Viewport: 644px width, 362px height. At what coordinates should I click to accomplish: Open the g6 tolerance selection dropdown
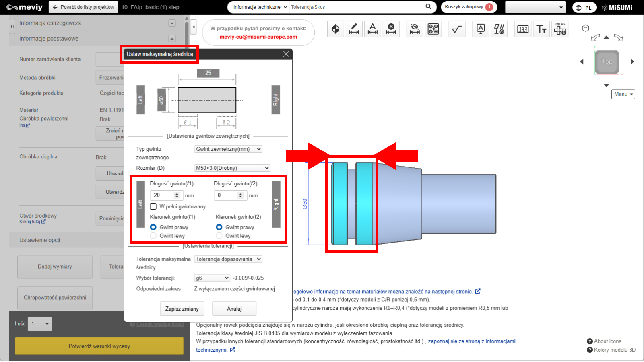point(212,278)
